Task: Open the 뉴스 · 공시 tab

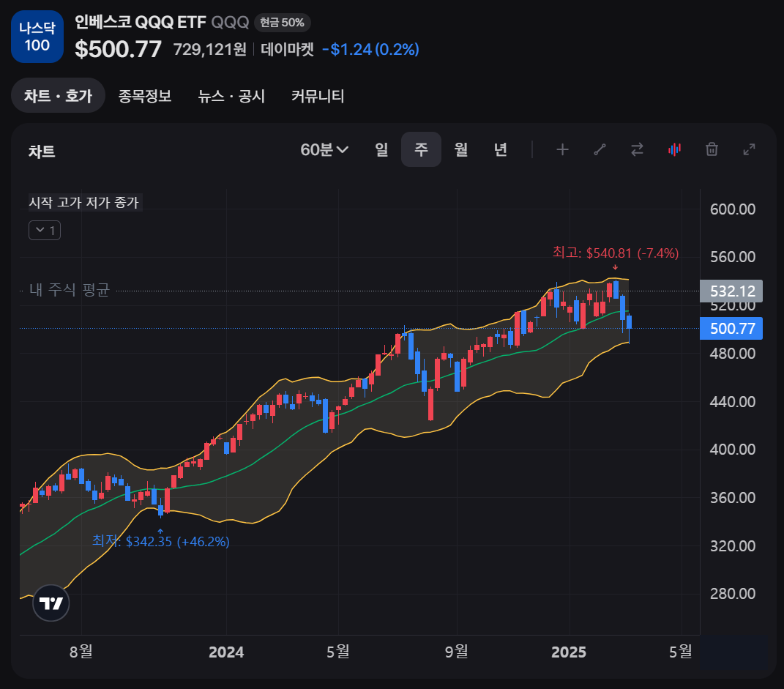Action: point(231,96)
